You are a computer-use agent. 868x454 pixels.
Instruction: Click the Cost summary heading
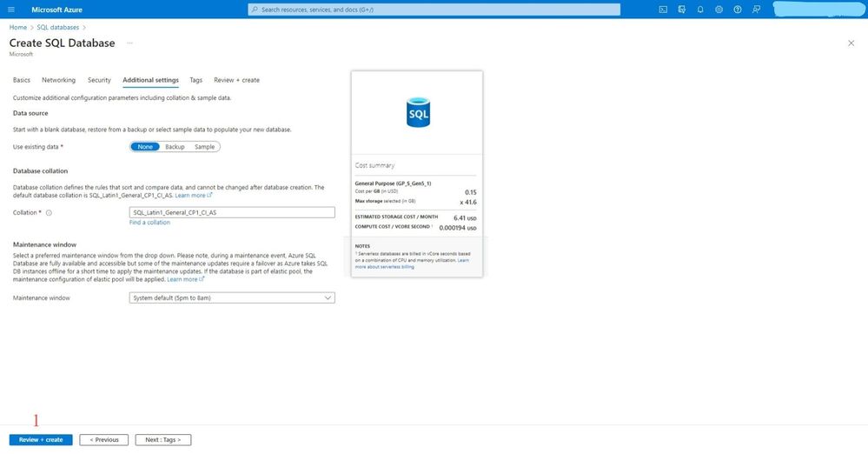click(374, 166)
